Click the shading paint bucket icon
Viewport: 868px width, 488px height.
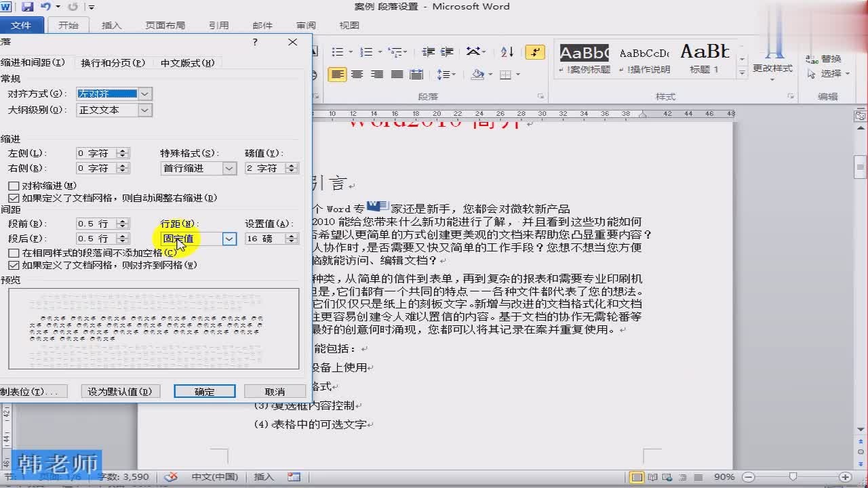[x=478, y=75]
